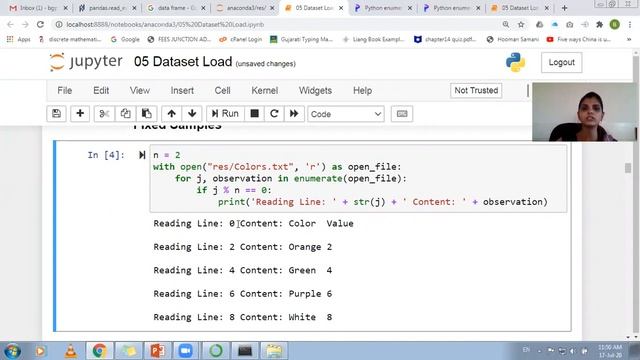Switch to the Gmail Inbox tab

(x=38, y=8)
